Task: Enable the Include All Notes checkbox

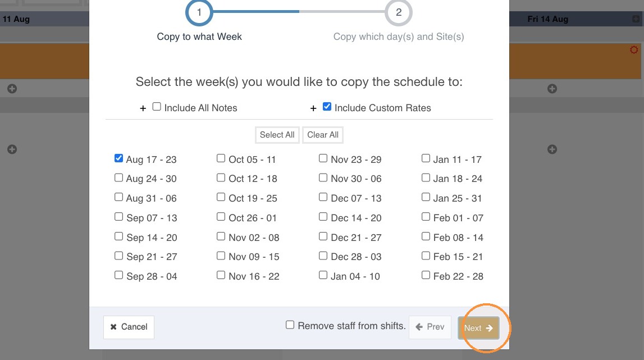Action: [157, 107]
